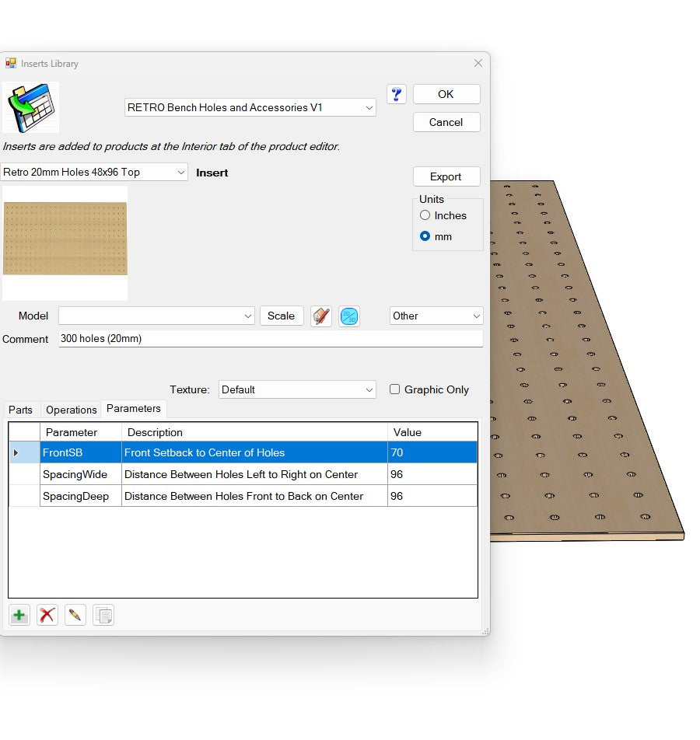Click the Comment field with 300 holes text
Viewport: 700px width, 740px height.
click(271, 339)
